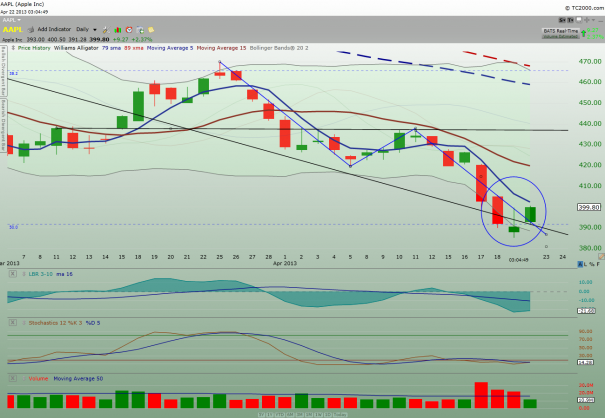The height and width of the screenshot is (418, 605).
Task: Select the 1W time range button
Action: click(x=318, y=415)
